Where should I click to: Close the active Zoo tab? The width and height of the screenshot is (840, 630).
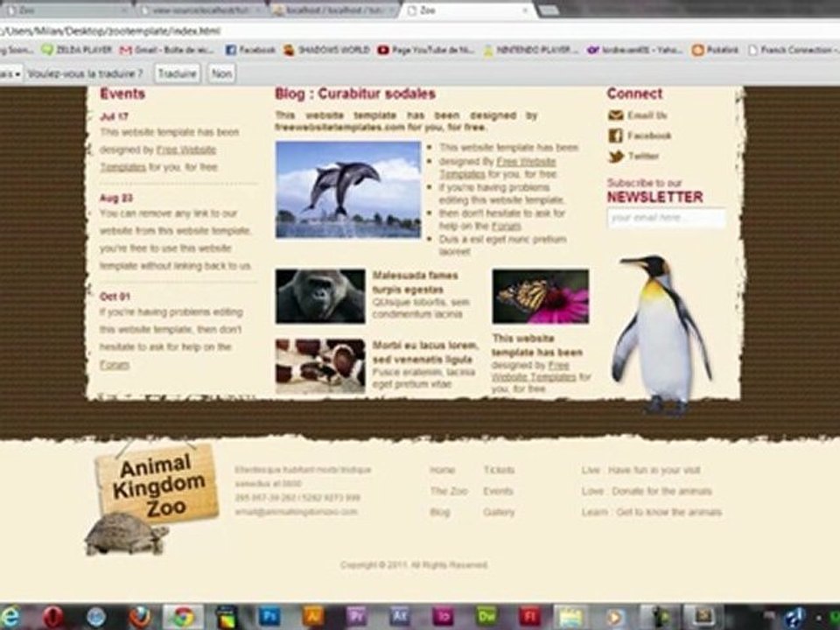(x=525, y=10)
